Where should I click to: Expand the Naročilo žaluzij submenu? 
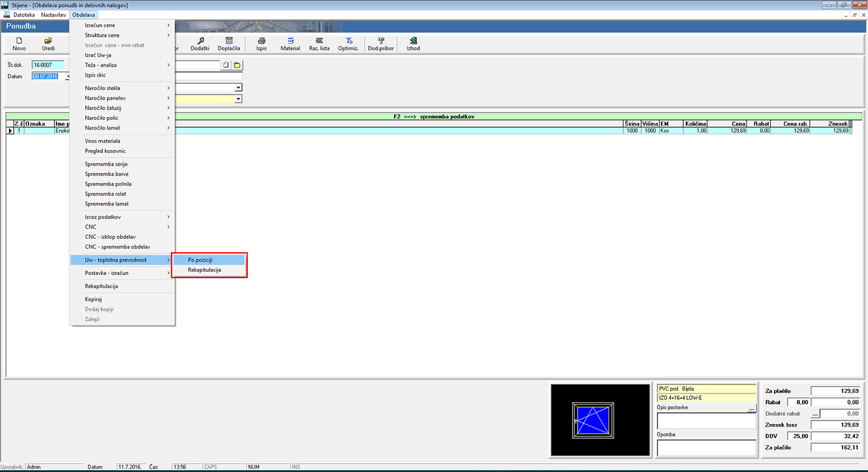pyautogui.click(x=122, y=108)
